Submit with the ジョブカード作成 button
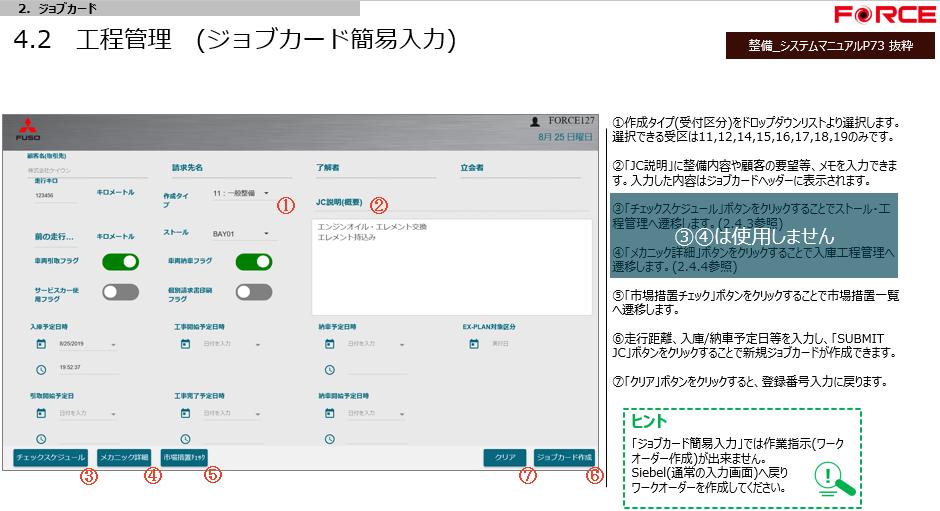Screen dimensions: 940x511 click(x=564, y=457)
